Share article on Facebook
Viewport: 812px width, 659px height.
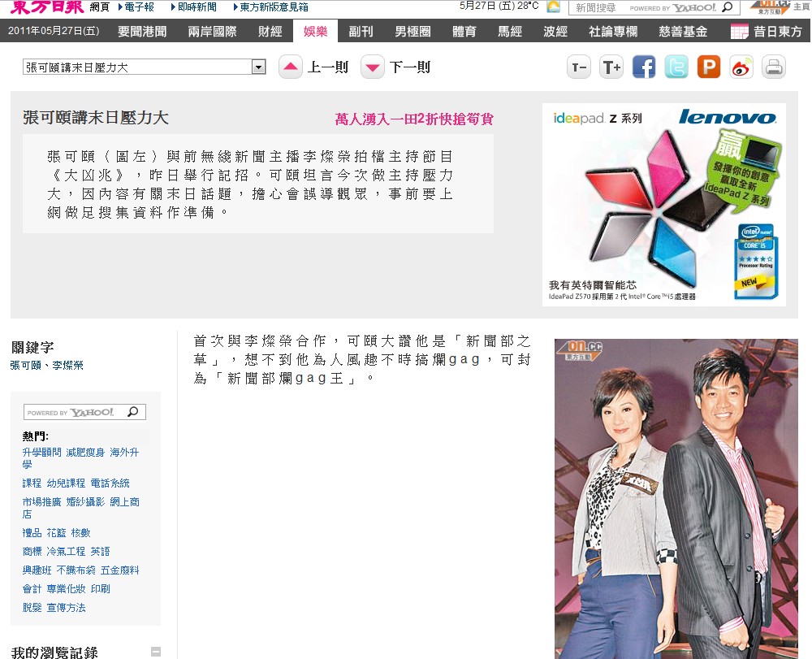(x=644, y=67)
